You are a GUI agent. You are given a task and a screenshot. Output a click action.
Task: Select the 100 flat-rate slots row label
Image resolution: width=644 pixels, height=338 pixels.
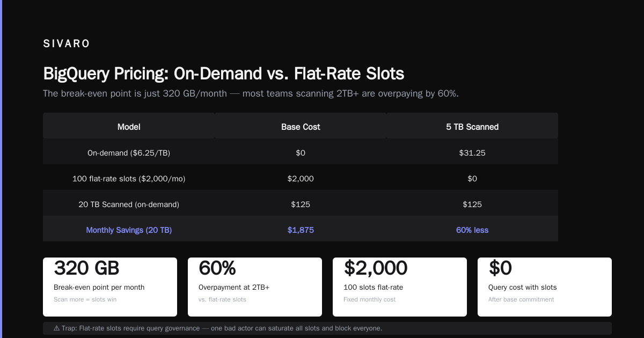129,179
